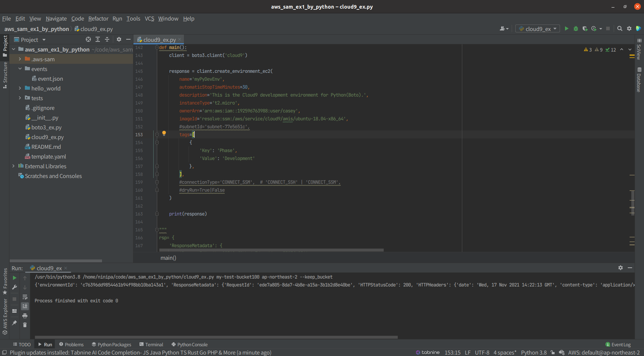Click Python 3.8 interpreter in status bar
Screen dimensions: 644x356
(x=534, y=352)
